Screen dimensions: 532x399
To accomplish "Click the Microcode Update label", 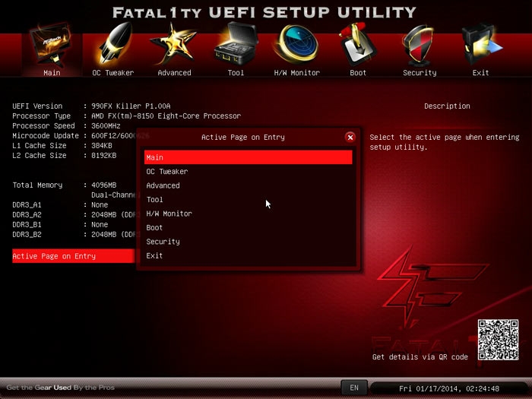I will (x=46, y=136).
